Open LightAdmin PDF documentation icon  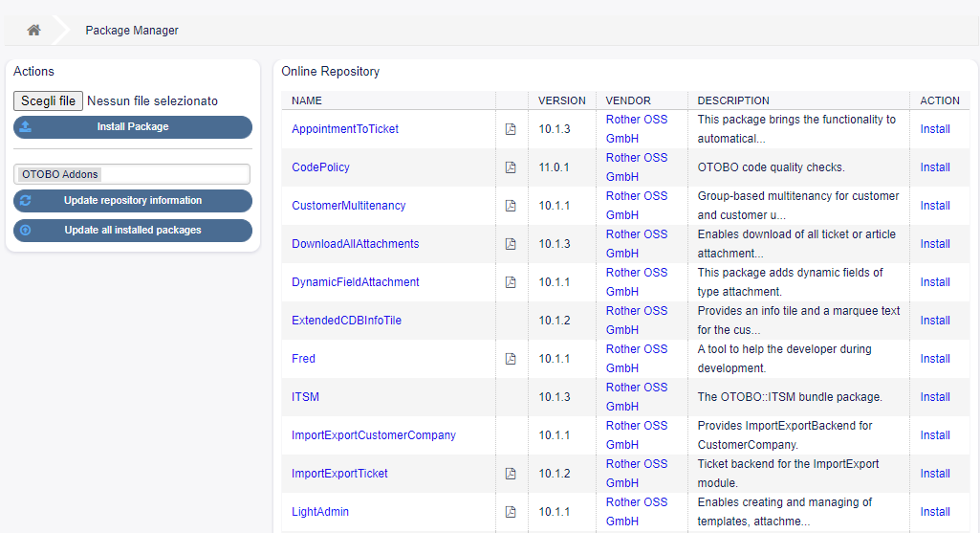pos(511,512)
